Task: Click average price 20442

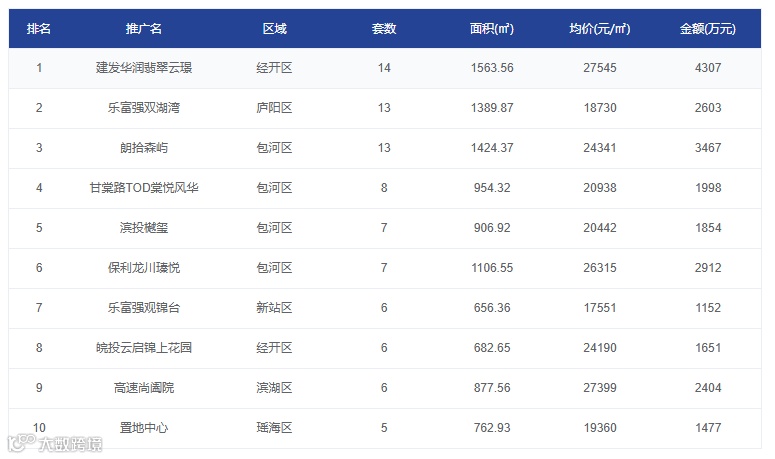Action: [x=600, y=228]
